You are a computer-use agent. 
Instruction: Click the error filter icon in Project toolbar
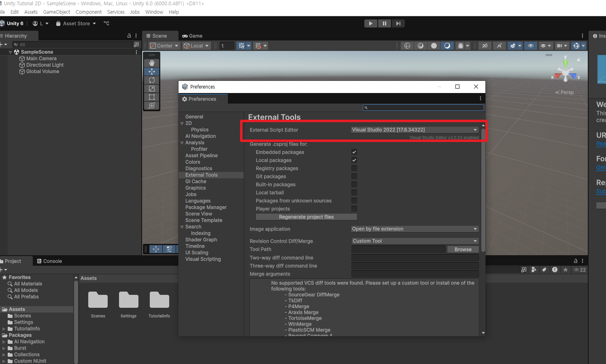click(x=555, y=270)
